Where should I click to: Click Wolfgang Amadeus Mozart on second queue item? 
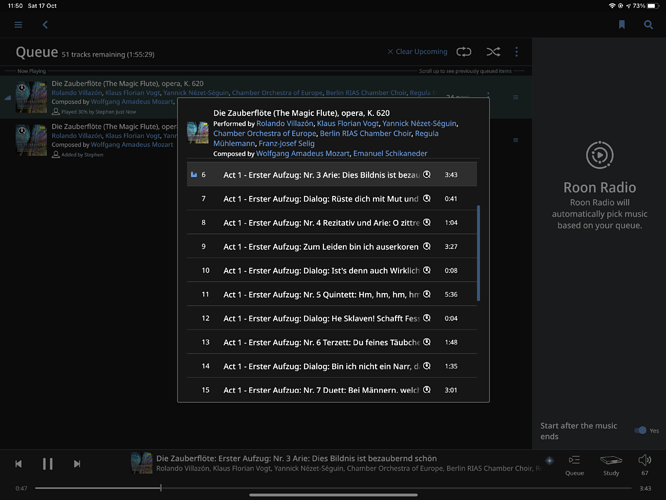point(132,145)
